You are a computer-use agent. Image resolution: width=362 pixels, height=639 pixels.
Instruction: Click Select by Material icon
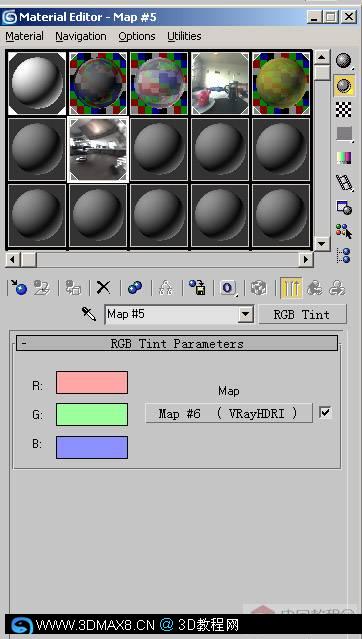[x=344, y=231]
